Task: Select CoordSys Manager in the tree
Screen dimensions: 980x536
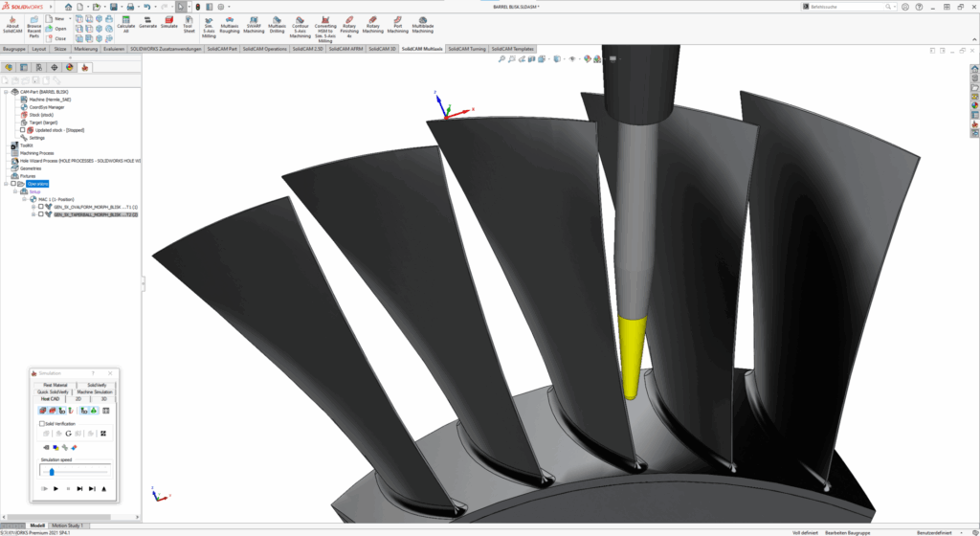Action: (48, 107)
